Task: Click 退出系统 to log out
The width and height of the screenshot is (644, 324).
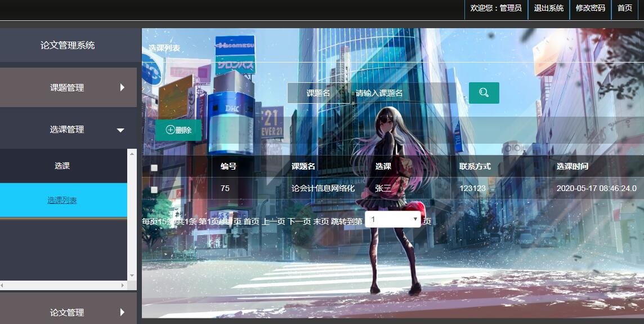Action: [x=549, y=8]
